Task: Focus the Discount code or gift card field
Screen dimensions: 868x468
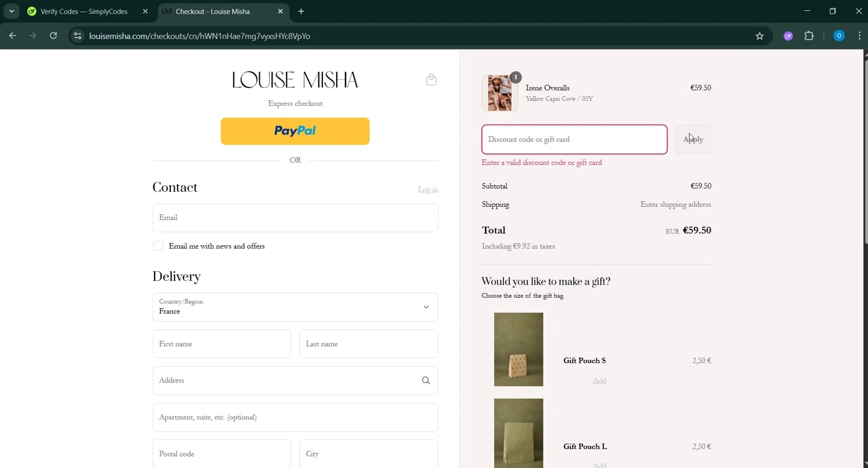Action: pos(575,140)
